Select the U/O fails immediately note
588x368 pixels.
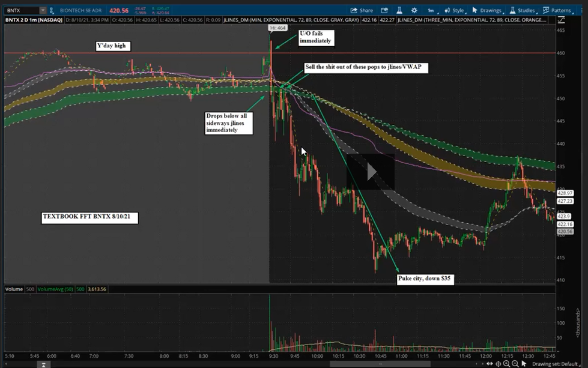pyautogui.click(x=316, y=37)
